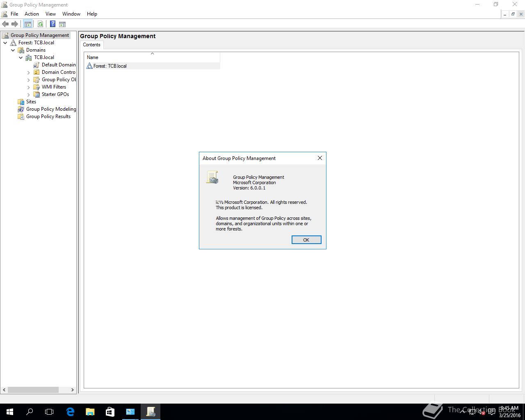The height and width of the screenshot is (420, 525).
Task: Open the Action menu
Action: (x=32, y=14)
